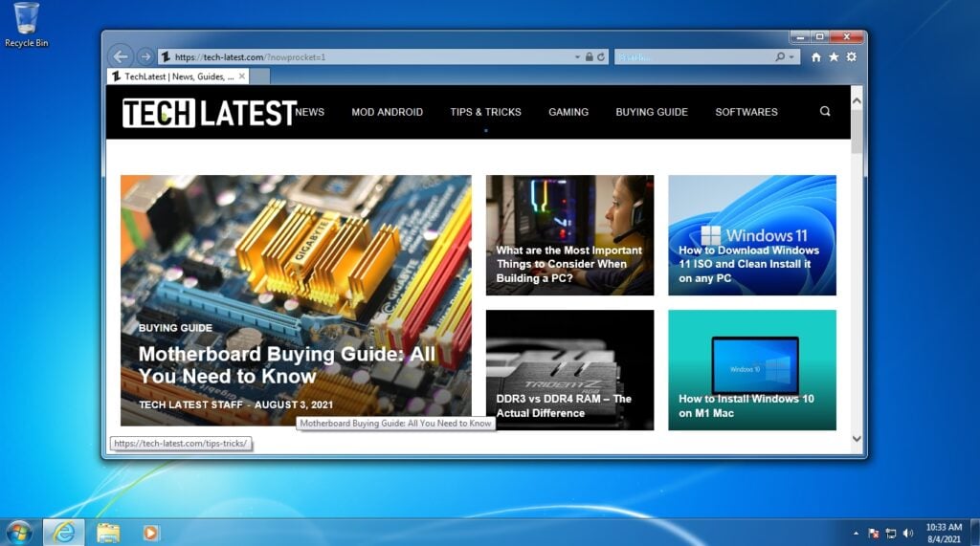Click the security lock icon in address bar
980x546 pixels.
pyautogui.click(x=589, y=56)
